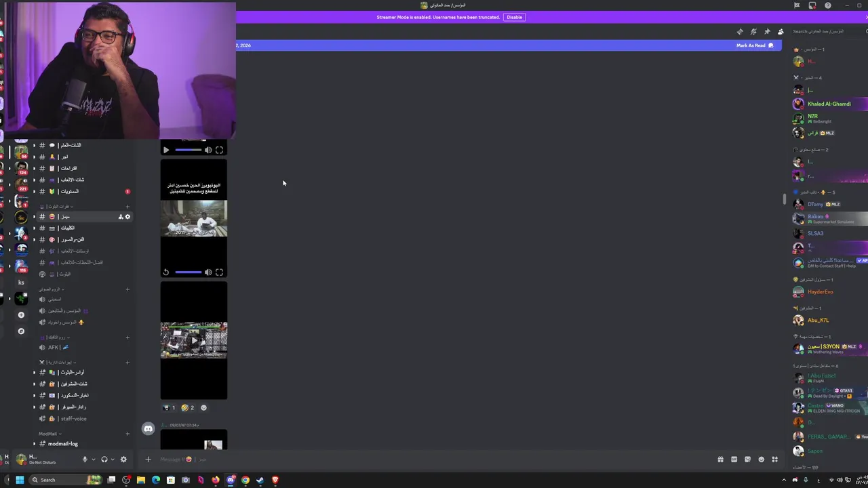Viewport: 868px width, 488px height.
Task: Expand threads arrow beside شات-المشرفين channel
Action: pyautogui.click(x=34, y=384)
